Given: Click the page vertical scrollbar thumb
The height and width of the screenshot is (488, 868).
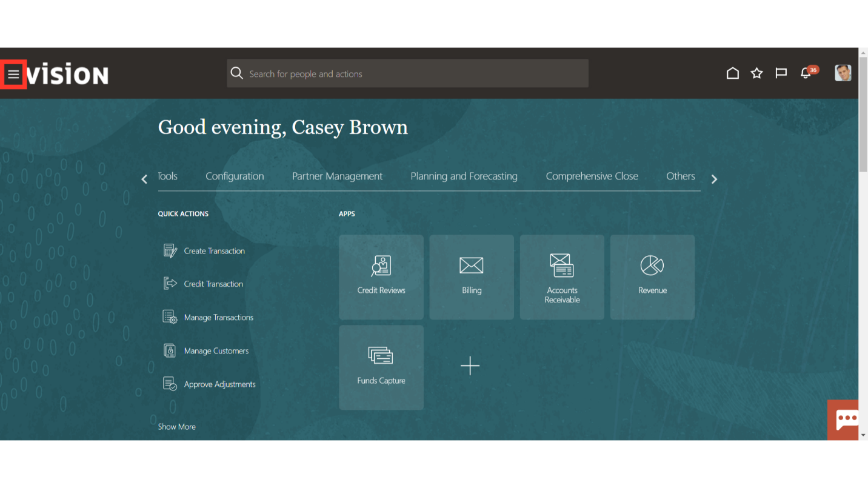Looking at the screenshot, I should point(863,115).
